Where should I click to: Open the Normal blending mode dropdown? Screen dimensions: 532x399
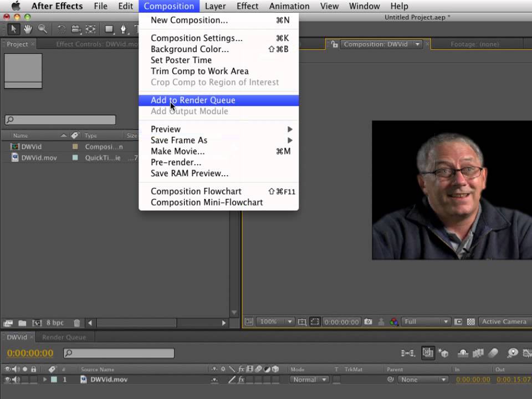(309, 380)
